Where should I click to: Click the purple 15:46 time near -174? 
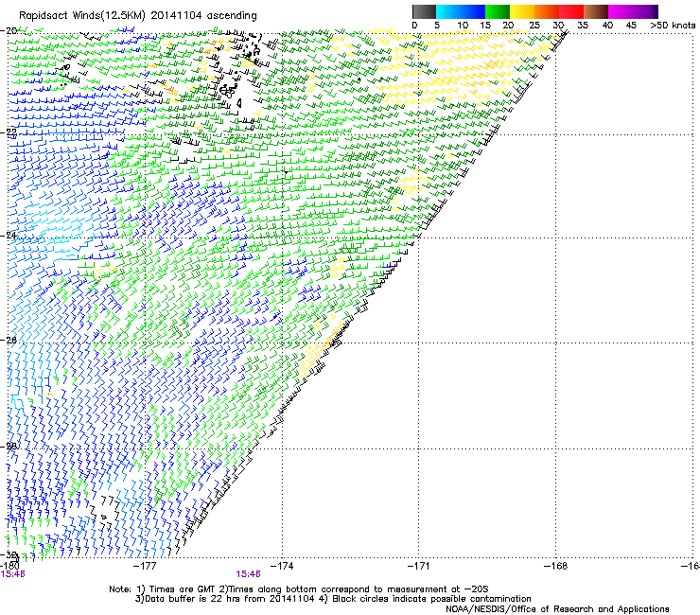click(x=248, y=574)
